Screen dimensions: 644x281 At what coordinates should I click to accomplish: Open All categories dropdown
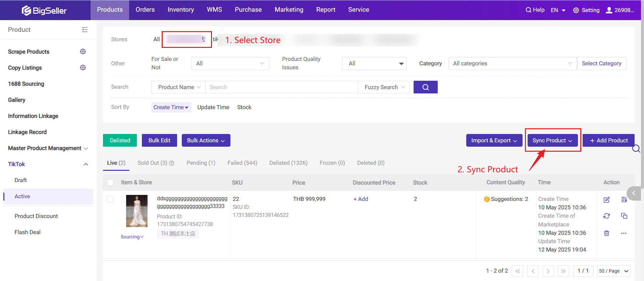coord(512,64)
